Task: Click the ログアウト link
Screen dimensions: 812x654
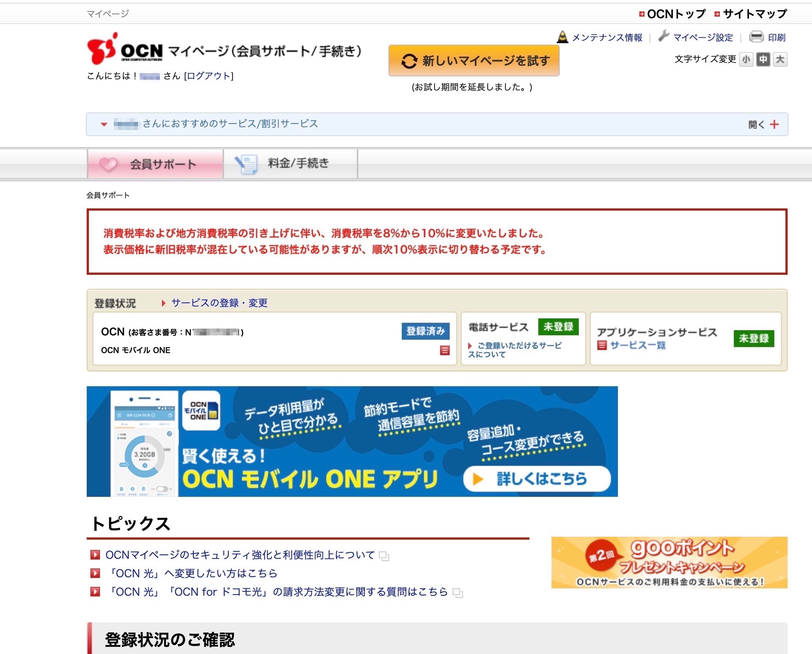Action: coord(208,76)
